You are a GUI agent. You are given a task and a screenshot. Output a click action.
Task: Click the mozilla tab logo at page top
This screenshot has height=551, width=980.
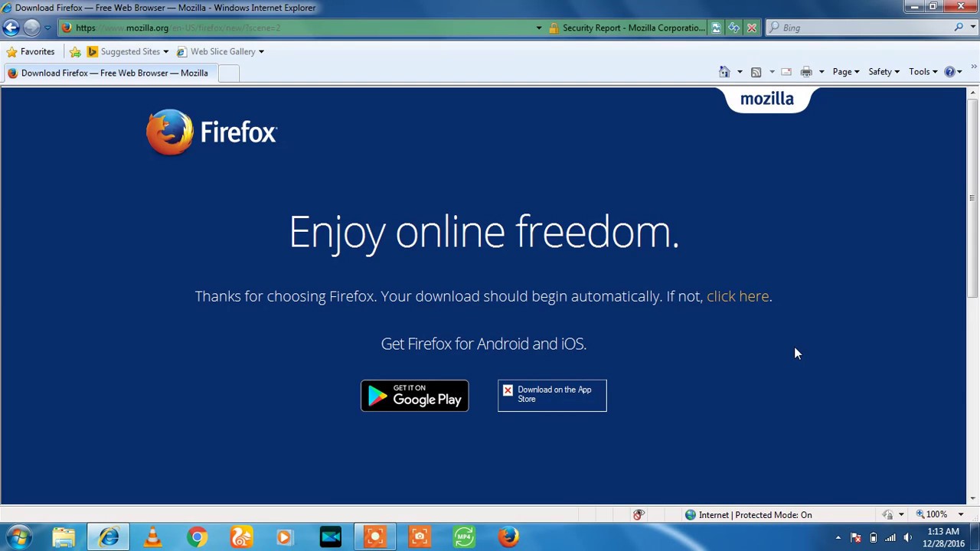pos(767,99)
